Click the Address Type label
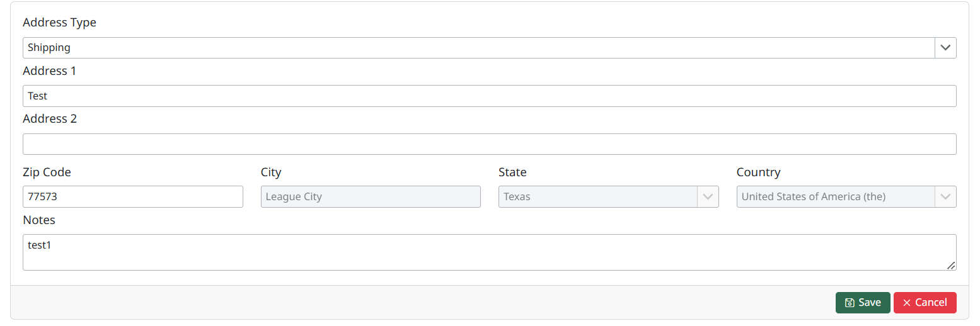This screenshot has height=326, width=980. 59,23
